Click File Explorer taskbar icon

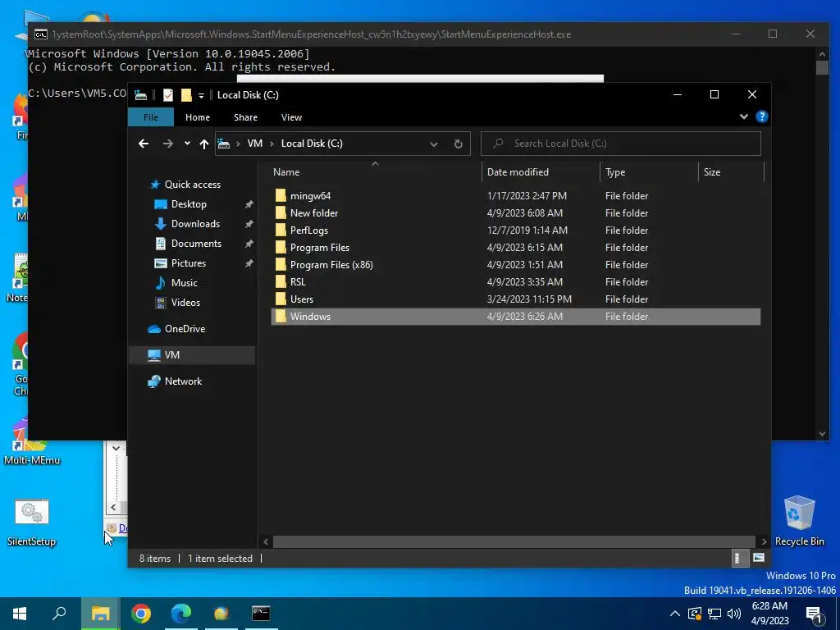coord(100,614)
